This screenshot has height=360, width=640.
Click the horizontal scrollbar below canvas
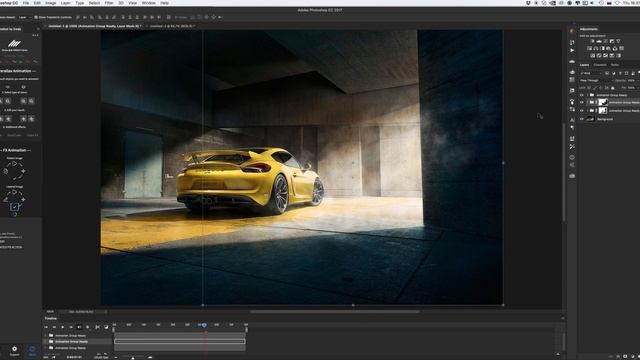[x=335, y=311]
